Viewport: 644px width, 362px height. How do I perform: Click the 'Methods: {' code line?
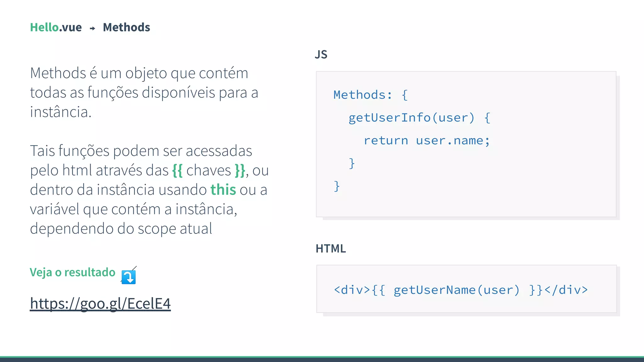pyautogui.click(x=371, y=95)
